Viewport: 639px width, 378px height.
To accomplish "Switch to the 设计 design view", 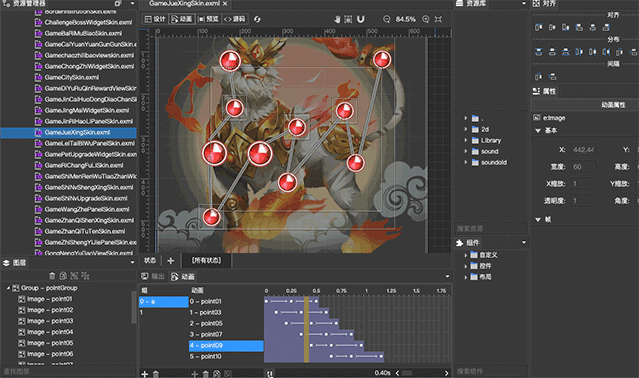I will point(155,19).
